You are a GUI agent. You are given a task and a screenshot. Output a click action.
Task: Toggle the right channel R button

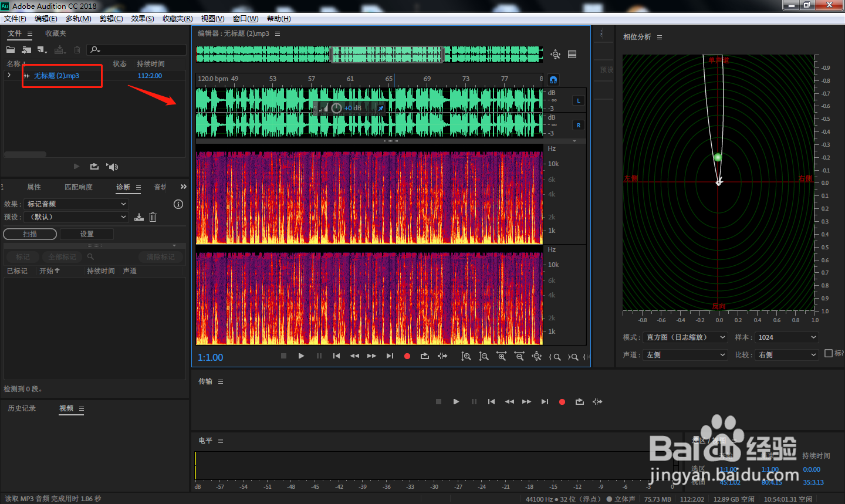tap(579, 125)
